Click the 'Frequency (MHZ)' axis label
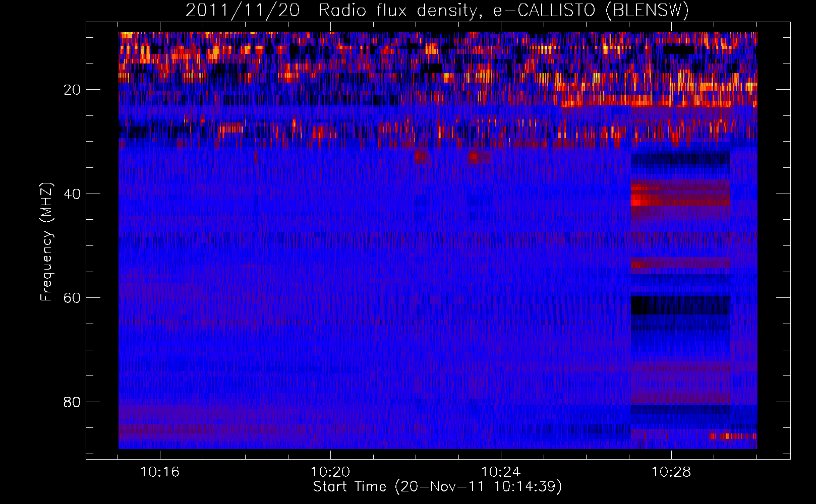This screenshot has height=504, width=816. coord(46,242)
